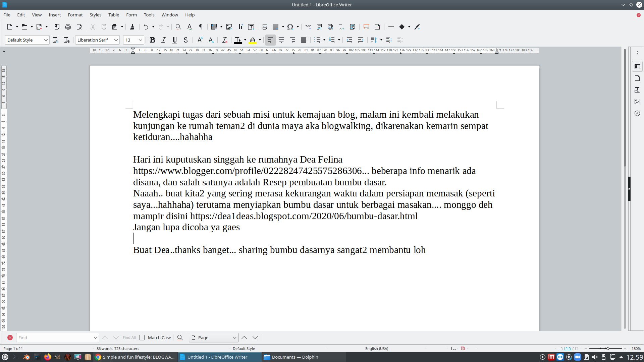Toggle Bold formatting
This screenshot has height=362, width=644.
click(152, 40)
